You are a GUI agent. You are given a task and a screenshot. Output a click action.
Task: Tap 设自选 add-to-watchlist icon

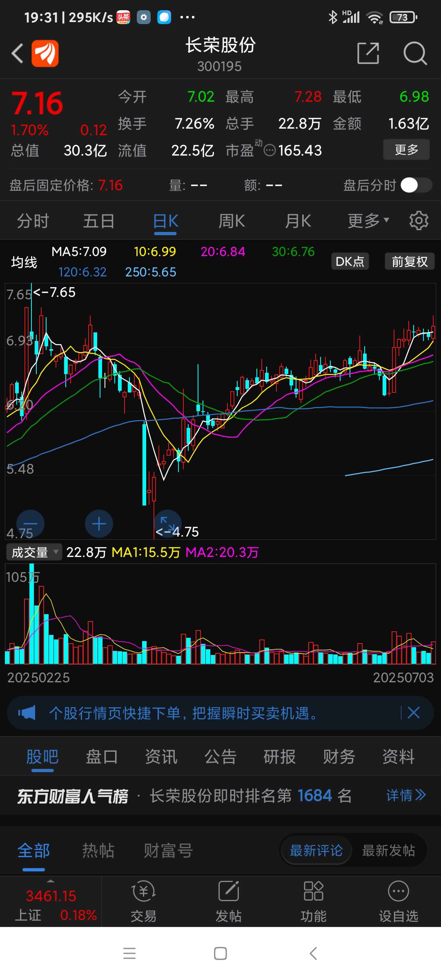click(399, 902)
